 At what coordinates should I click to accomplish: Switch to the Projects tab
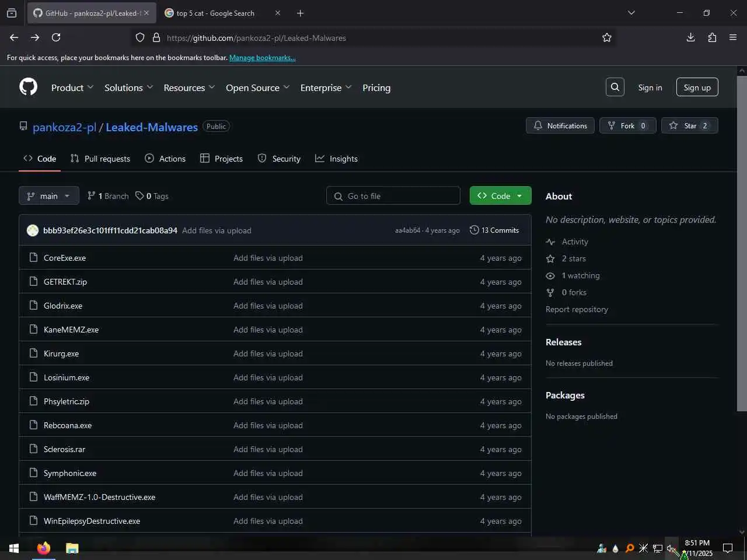tap(221, 159)
